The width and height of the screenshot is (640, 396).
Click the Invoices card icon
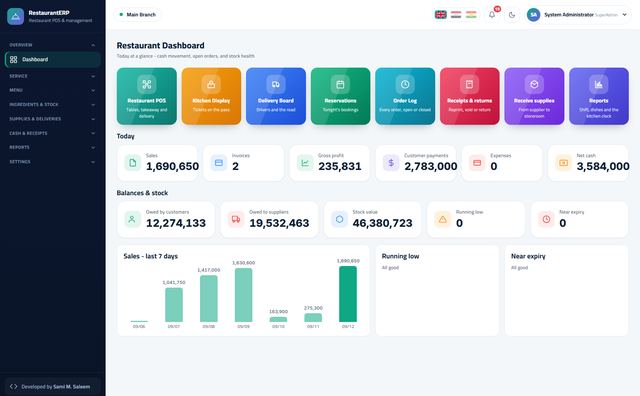point(219,163)
